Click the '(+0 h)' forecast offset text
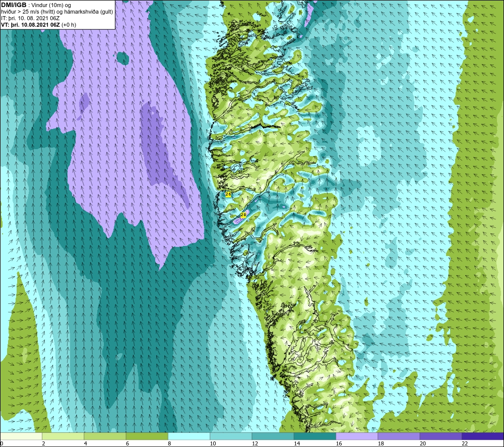Image resolution: width=504 pixels, height=447 pixels. (x=69, y=25)
